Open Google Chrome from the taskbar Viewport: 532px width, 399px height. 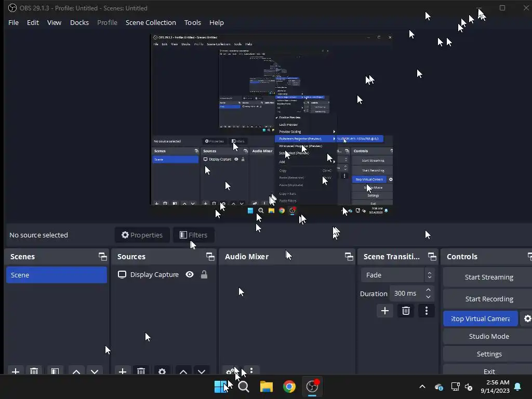coord(289,387)
